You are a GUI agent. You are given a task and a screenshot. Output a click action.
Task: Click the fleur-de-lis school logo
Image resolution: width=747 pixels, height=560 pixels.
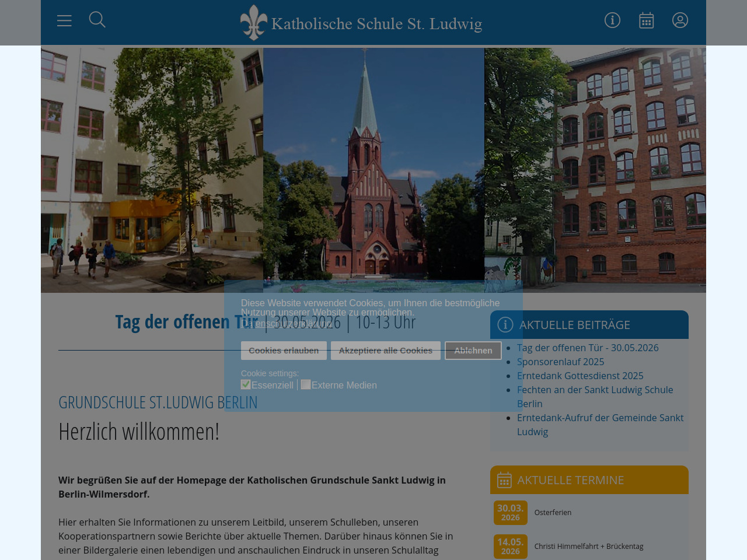(253, 23)
